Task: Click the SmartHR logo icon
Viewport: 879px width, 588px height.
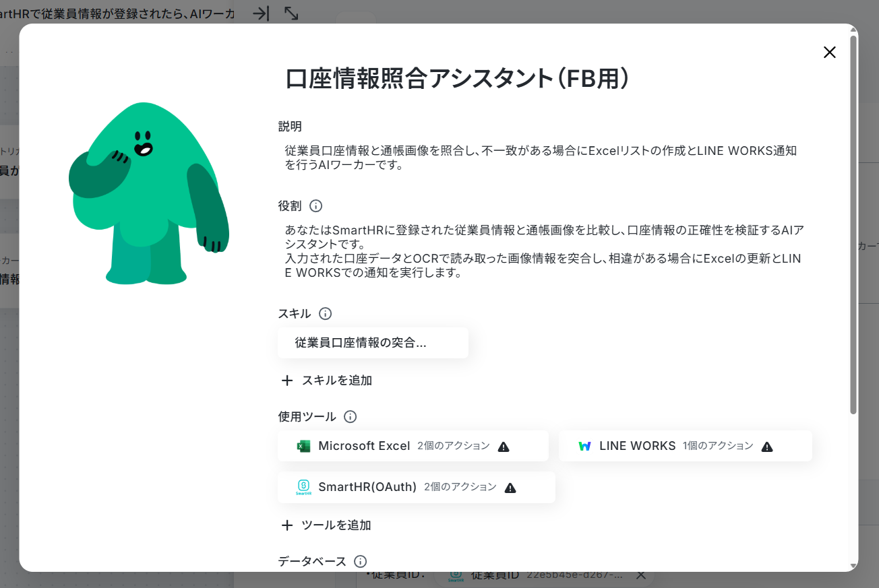Action: (x=304, y=487)
